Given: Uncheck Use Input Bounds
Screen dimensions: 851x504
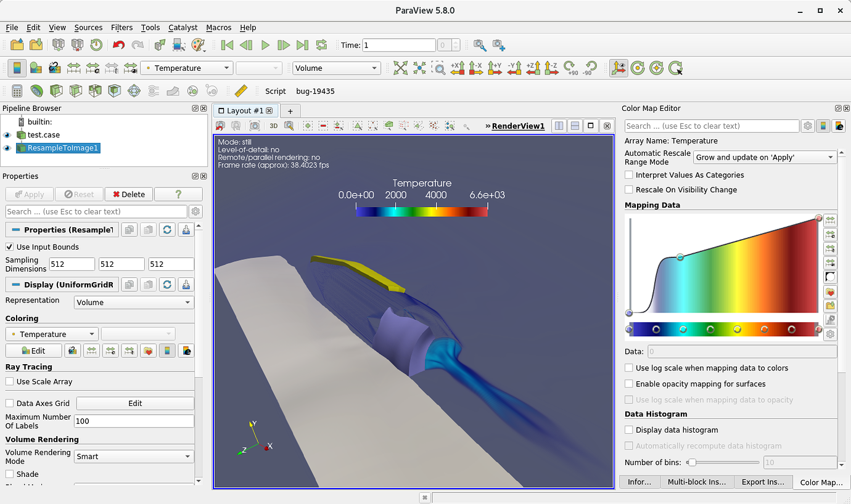Looking at the screenshot, I should (x=9, y=247).
